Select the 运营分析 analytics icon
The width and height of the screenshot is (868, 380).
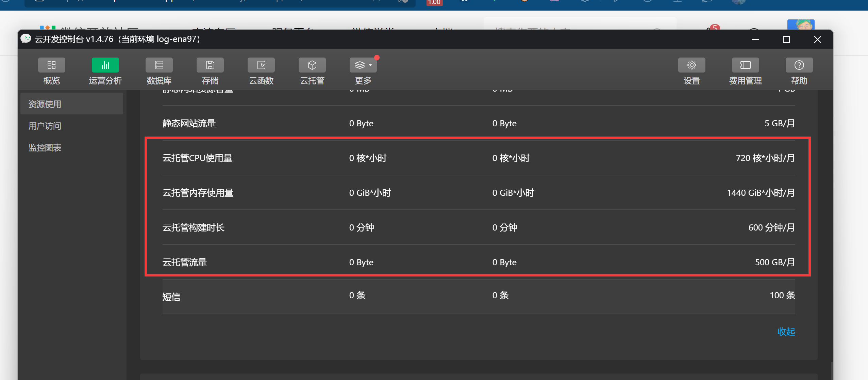pos(105,65)
